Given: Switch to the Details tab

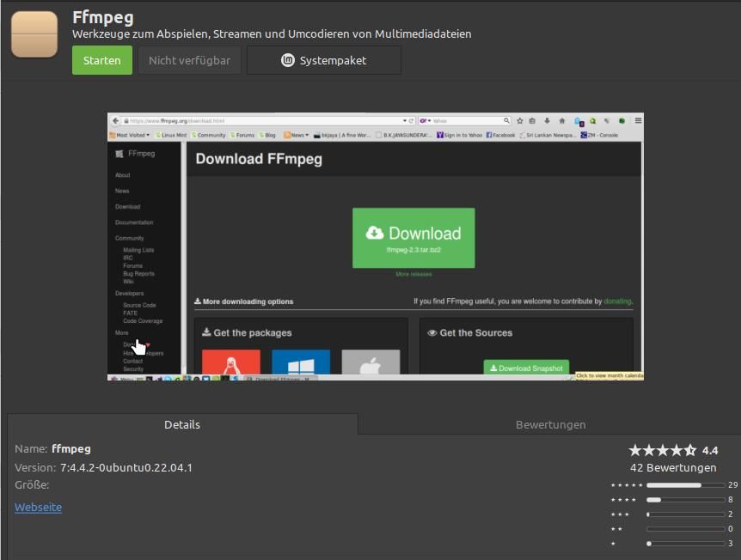Looking at the screenshot, I should tap(182, 424).
